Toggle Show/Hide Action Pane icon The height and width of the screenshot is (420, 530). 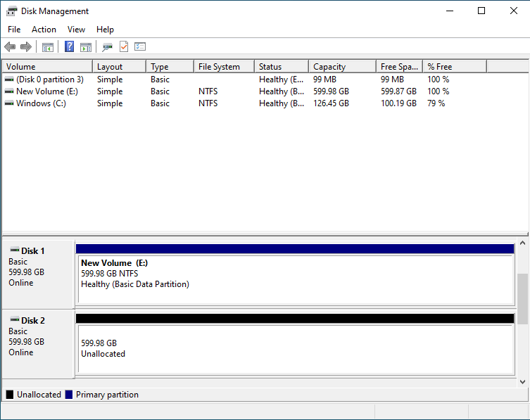pos(86,46)
